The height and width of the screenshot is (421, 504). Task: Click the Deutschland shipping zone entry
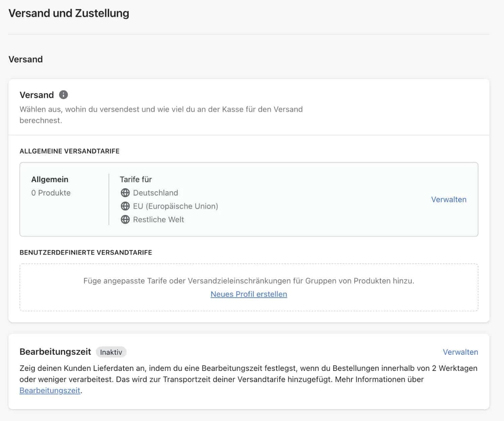coord(156,193)
